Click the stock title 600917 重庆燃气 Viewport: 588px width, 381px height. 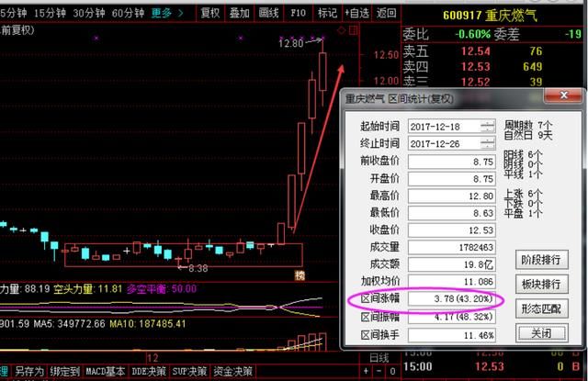(490, 16)
